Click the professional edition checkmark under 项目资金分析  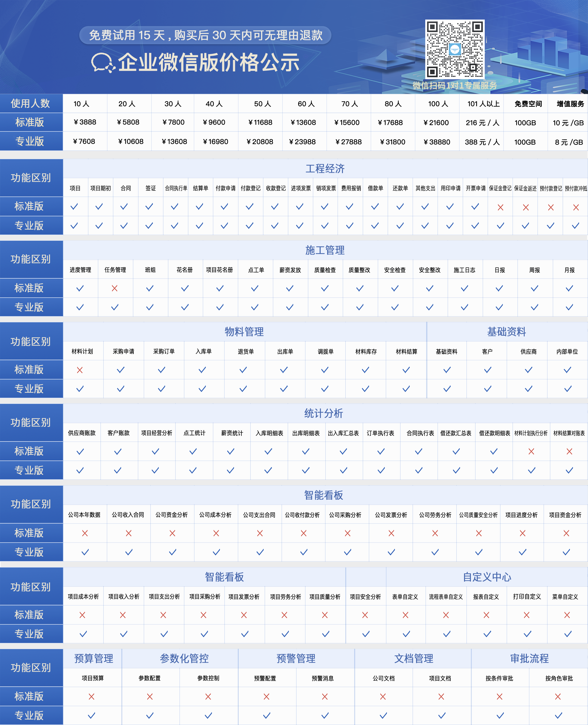click(x=566, y=552)
